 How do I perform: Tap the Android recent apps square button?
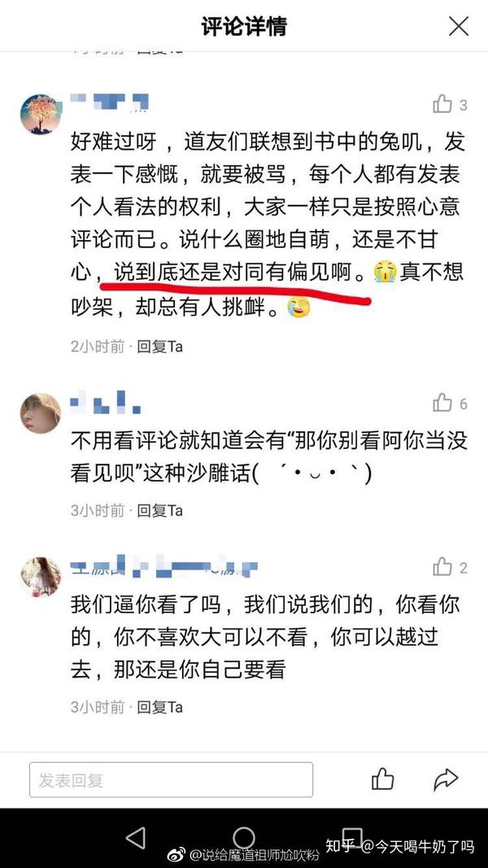pos(352,838)
